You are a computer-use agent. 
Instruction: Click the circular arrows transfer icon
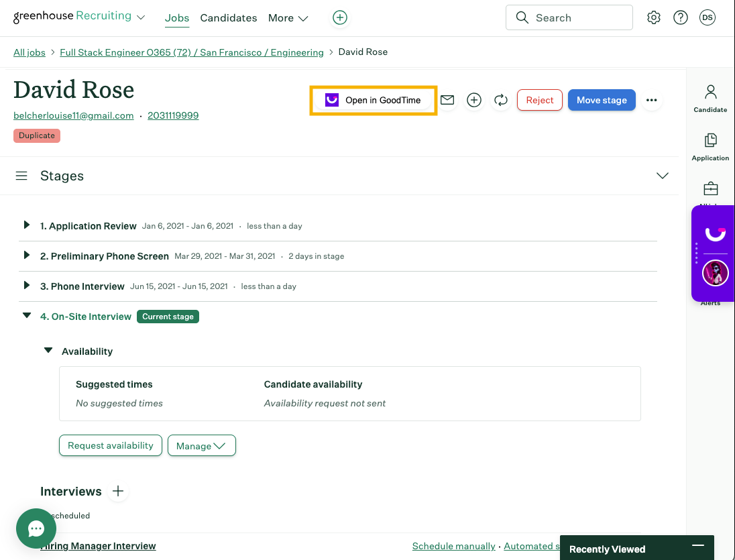(x=501, y=100)
